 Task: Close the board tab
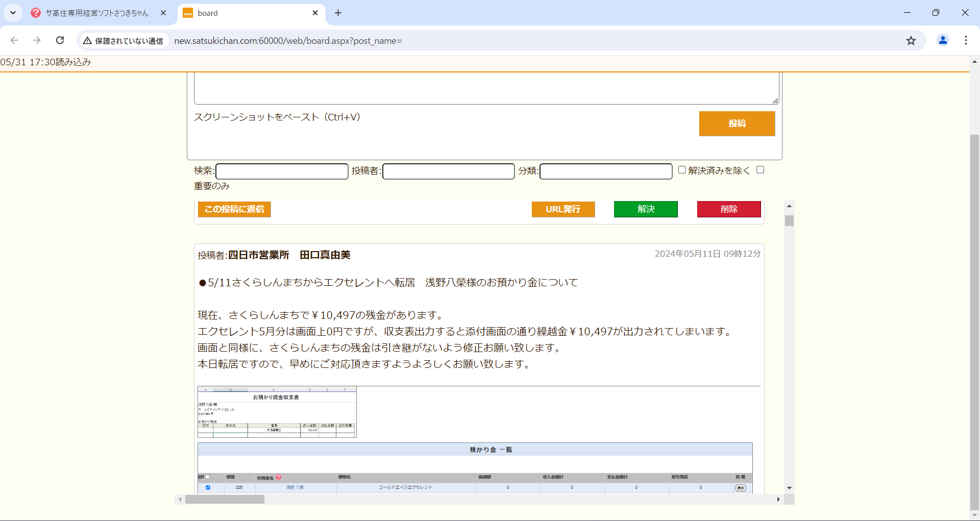click(315, 13)
